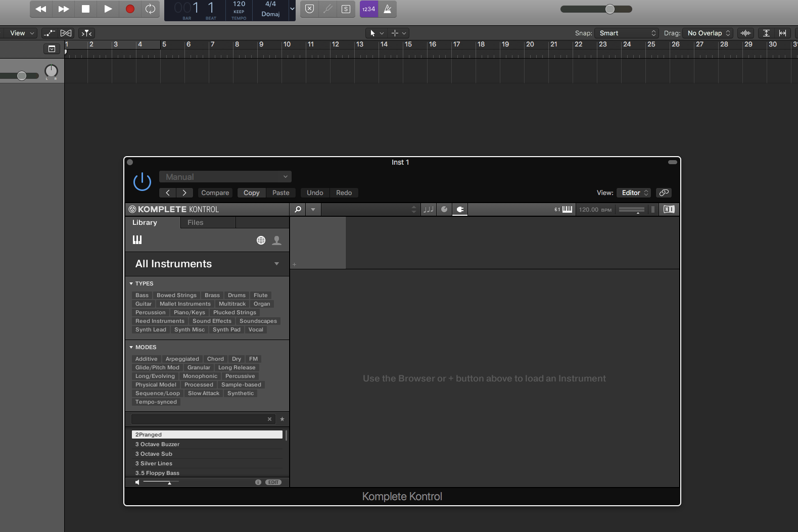Click the Paste button in plug-in header
Viewport: 798px width, 532px height.
click(x=281, y=192)
